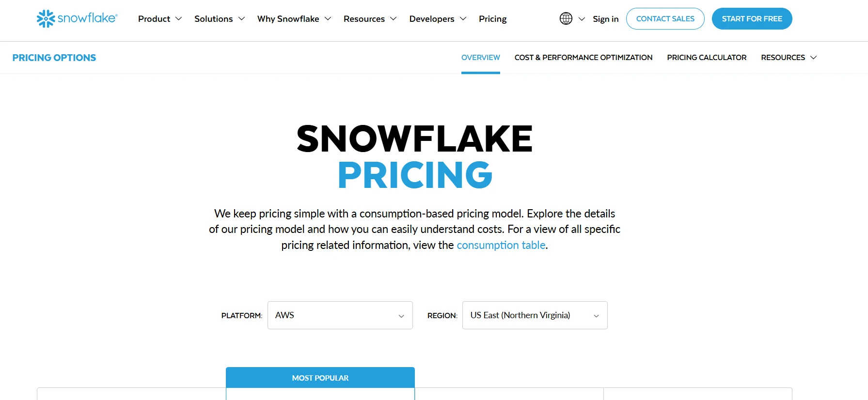This screenshot has height=400, width=868.
Task: Click the Sign in link
Action: (605, 18)
